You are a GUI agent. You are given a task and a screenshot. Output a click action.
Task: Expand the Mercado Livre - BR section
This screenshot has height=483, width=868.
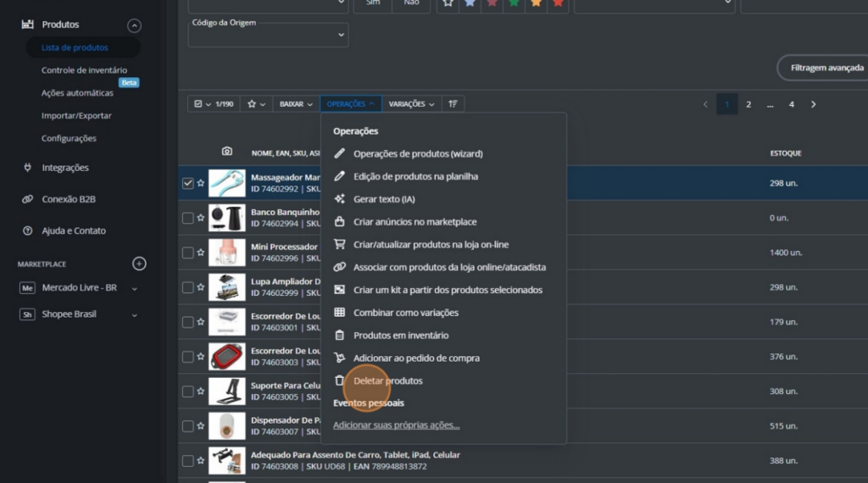[134, 288]
